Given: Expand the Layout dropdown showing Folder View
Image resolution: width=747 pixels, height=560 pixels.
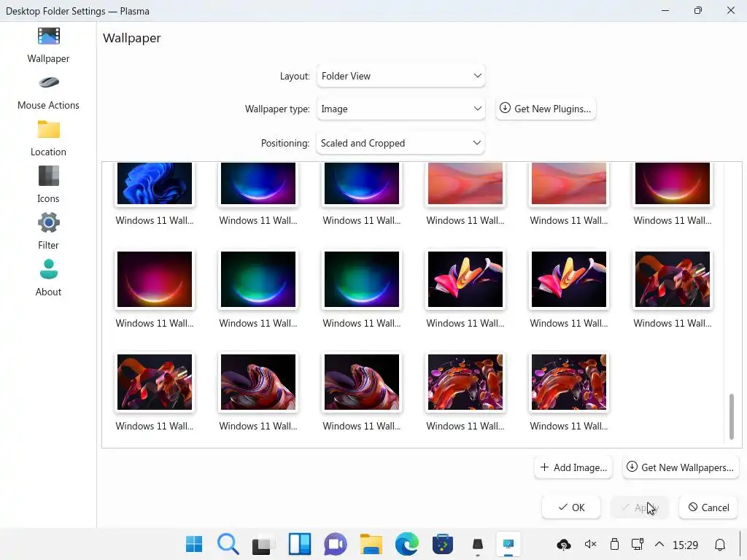Looking at the screenshot, I should pos(400,76).
